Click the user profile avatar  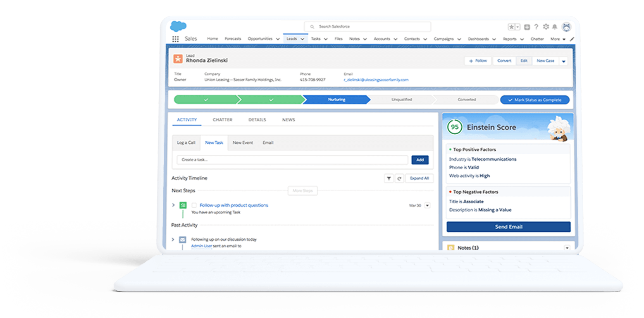click(566, 27)
